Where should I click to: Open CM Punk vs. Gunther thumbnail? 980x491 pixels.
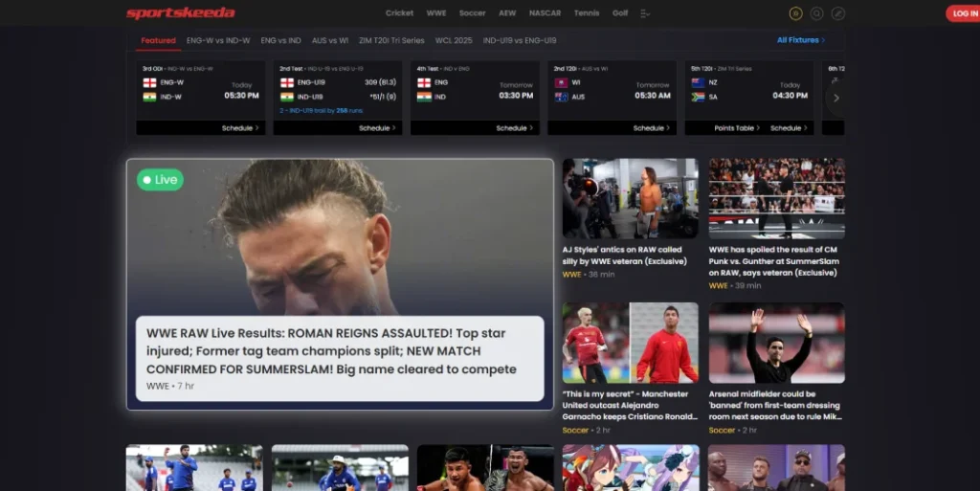[776, 198]
